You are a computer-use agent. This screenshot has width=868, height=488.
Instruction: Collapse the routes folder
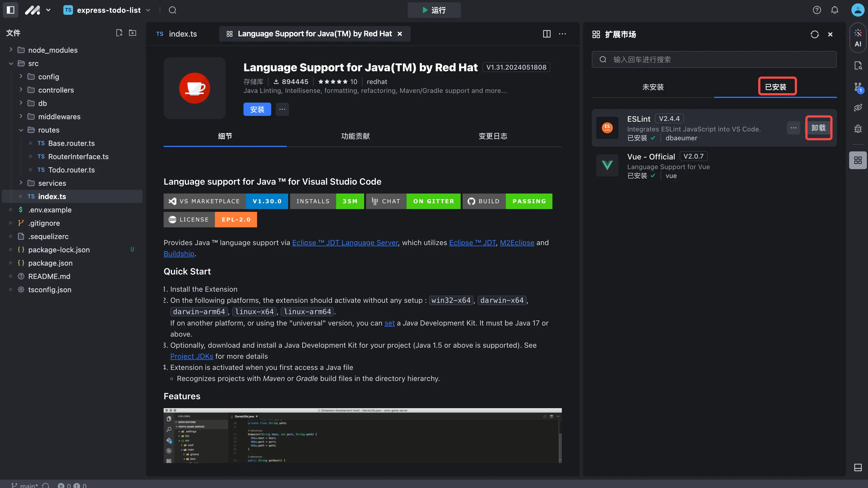coord(21,130)
